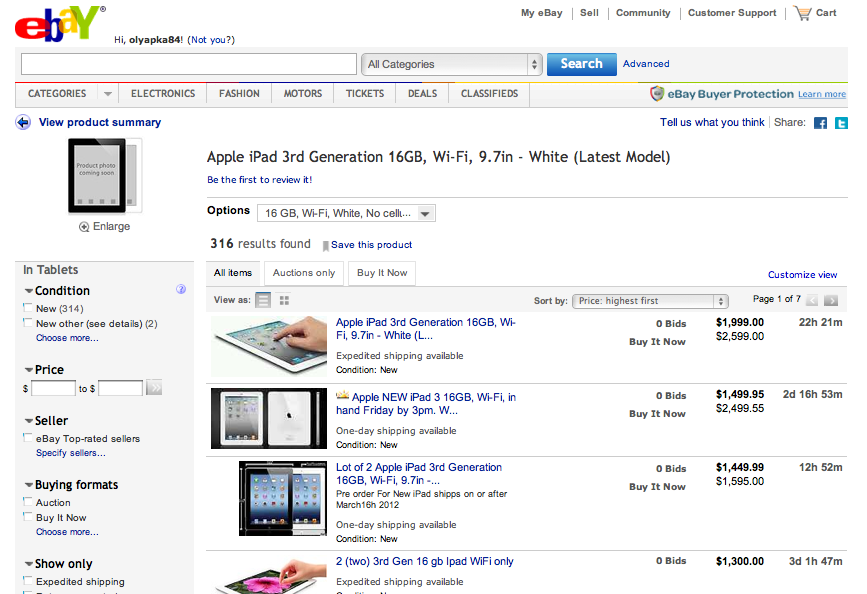Viewport: 867px width, 594px height.
Task: Switch to list view icon
Action: coord(264,300)
